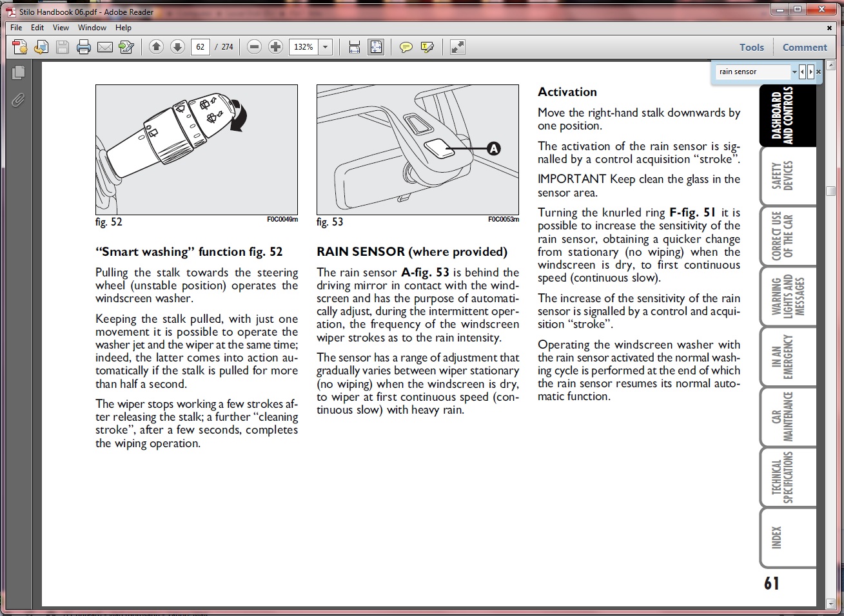Click the In an Emergency side tab
The width and height of the screenshot is (844, 616).
788,356
